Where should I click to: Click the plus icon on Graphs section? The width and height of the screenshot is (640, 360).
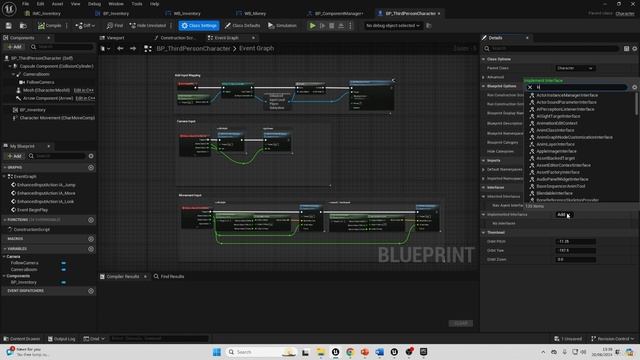click(91, 167)
